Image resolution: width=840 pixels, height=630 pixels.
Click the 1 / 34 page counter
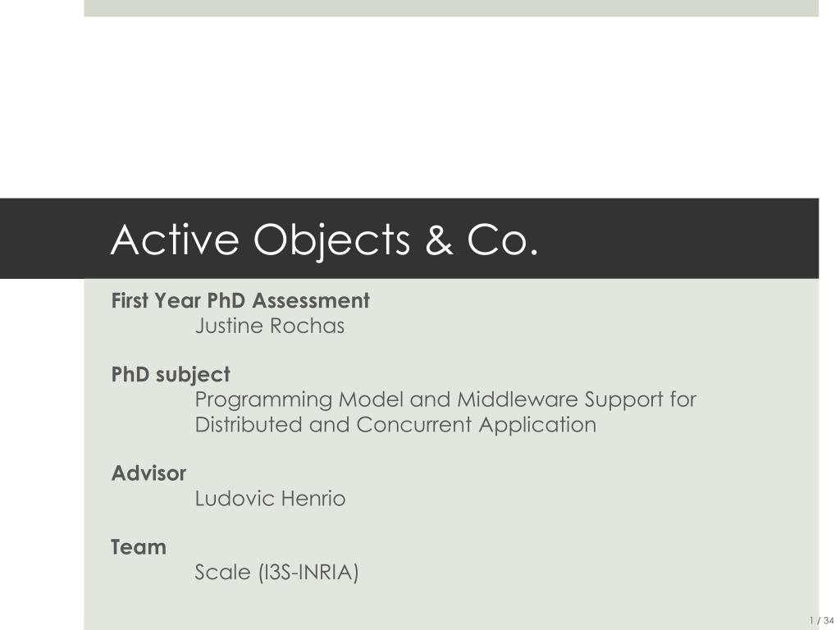pos(822,620)
